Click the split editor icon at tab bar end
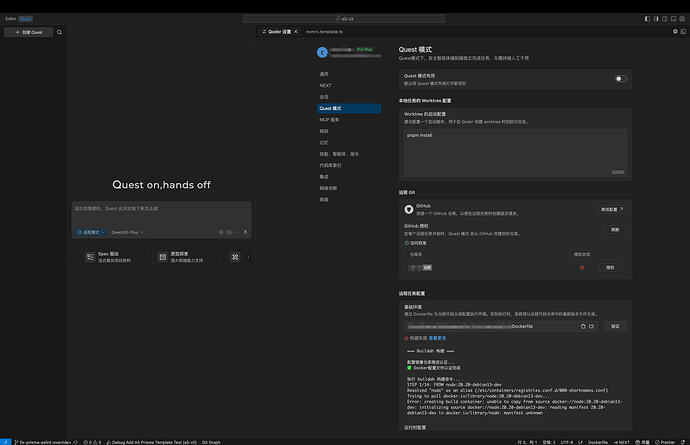 (683, 32)
